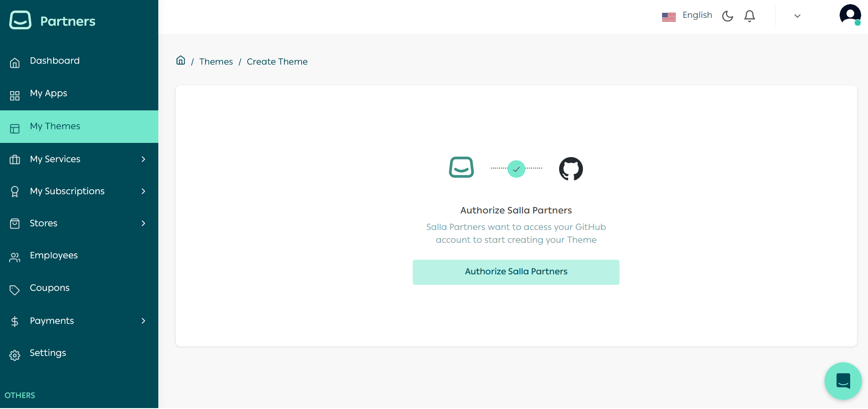Click the My Services briefcase icon
The height and width of the screenshot is (409, 868).
click(15, 159)
